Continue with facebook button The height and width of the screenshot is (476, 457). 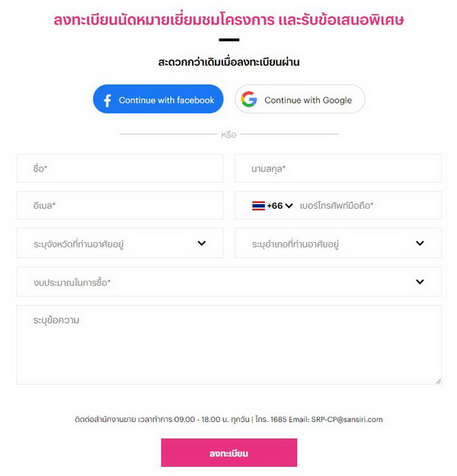click(158, 100)
